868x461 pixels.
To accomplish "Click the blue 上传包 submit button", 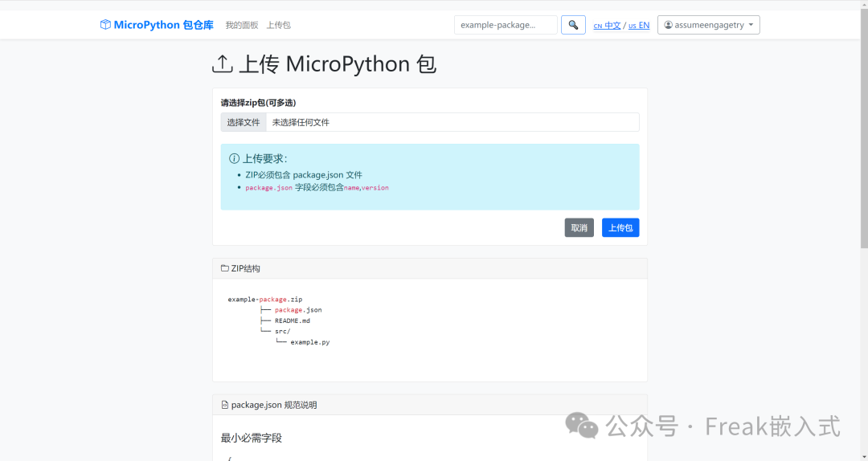I will [620, 227].
